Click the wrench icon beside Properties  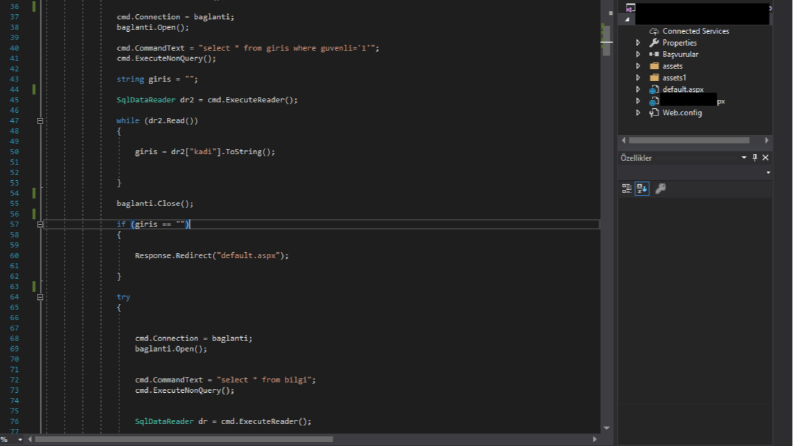click(654, 43)
